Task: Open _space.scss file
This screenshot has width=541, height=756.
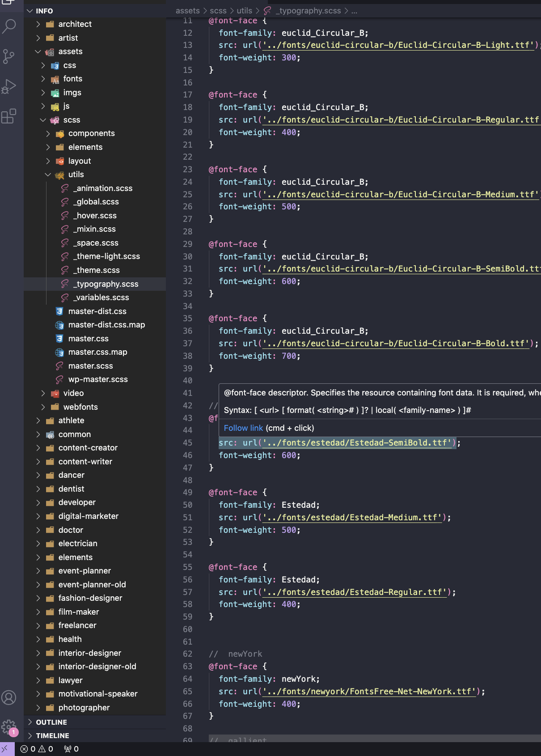Action: [x=96, y=243]
